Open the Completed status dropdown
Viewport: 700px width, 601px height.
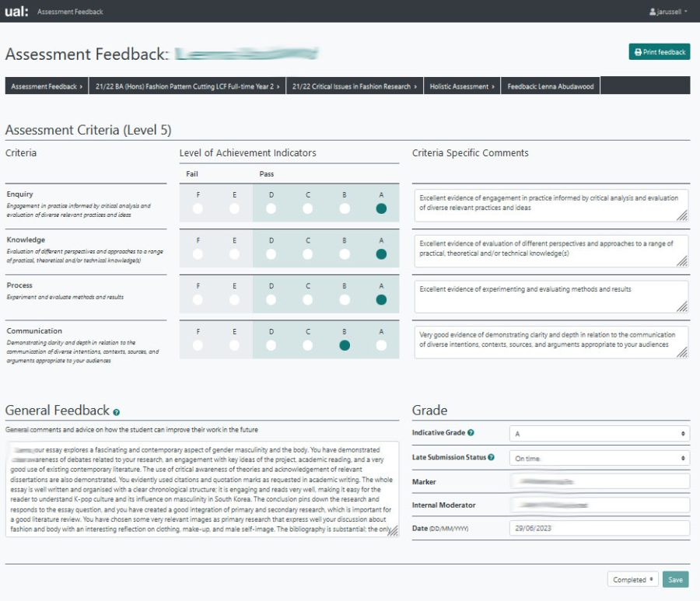coord(632,579)
